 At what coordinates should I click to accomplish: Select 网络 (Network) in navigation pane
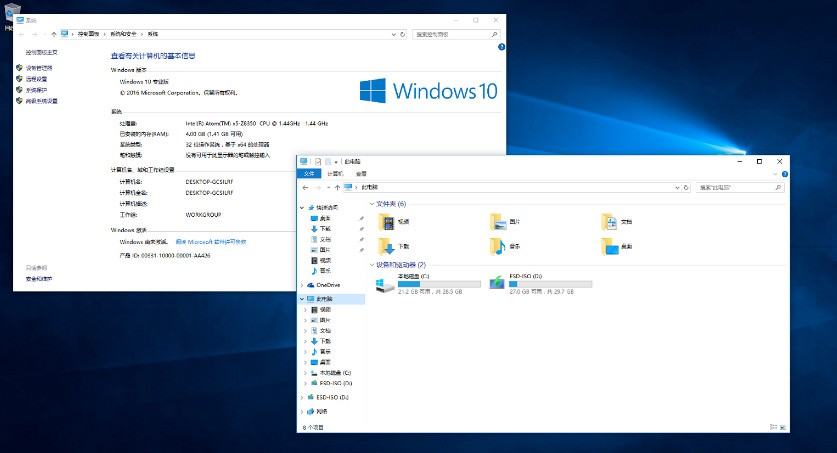[322, 411]
